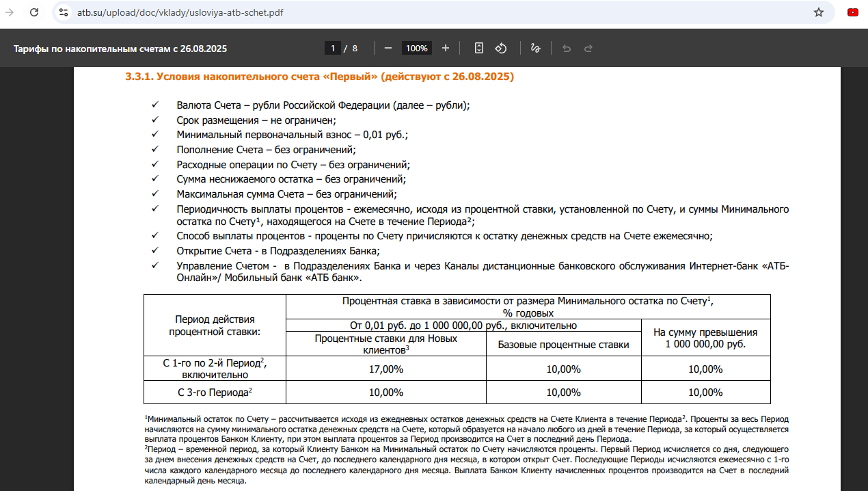Click line 'Периодичность выплаты процентов'
Image resolution: width=868 pixels, height=491 pixels.
pos(483,215)
